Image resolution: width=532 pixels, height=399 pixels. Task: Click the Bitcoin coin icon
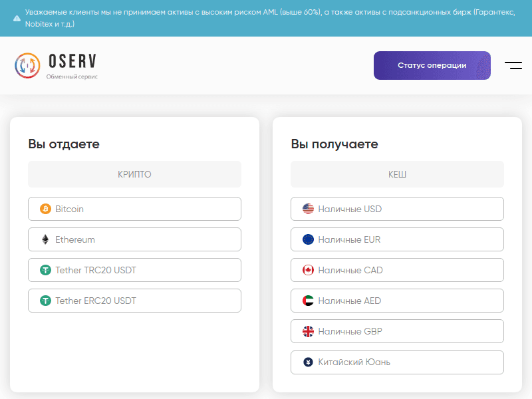tap(45, 209)
